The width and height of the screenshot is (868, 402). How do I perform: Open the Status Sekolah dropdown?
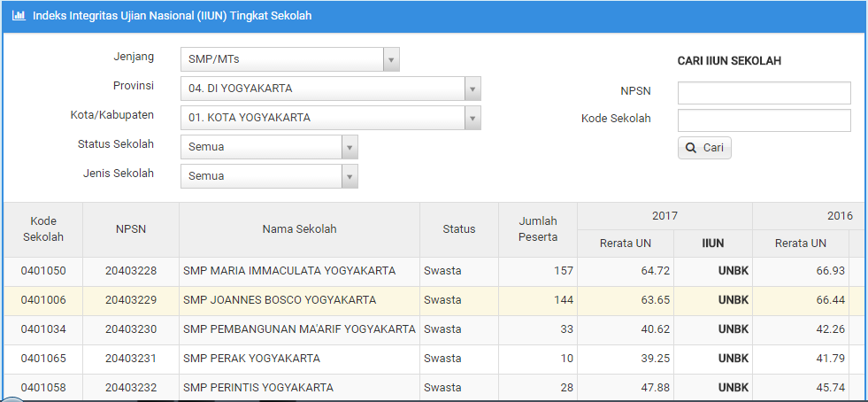pyautogui.click(x=269, y=147)
